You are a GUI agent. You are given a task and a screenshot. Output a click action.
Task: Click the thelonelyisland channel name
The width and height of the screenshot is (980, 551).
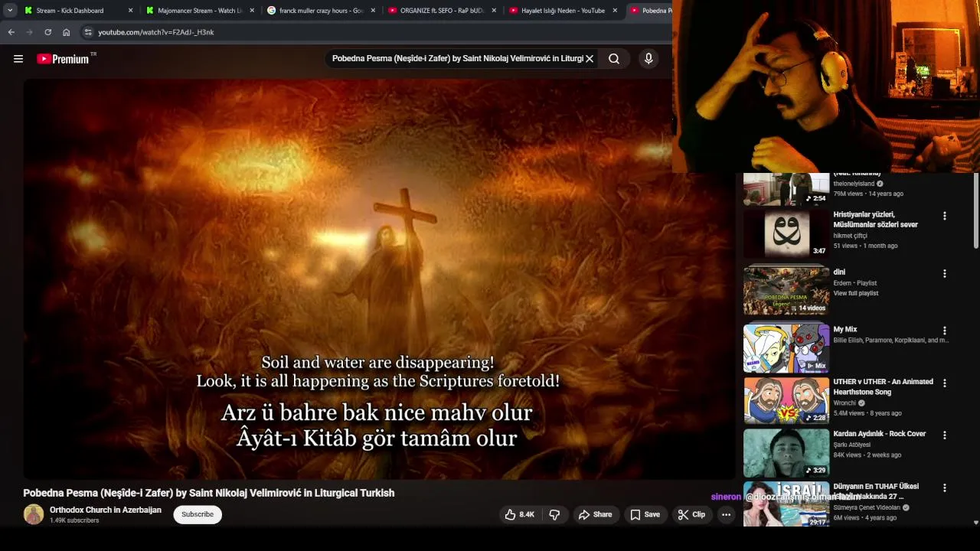854,184
